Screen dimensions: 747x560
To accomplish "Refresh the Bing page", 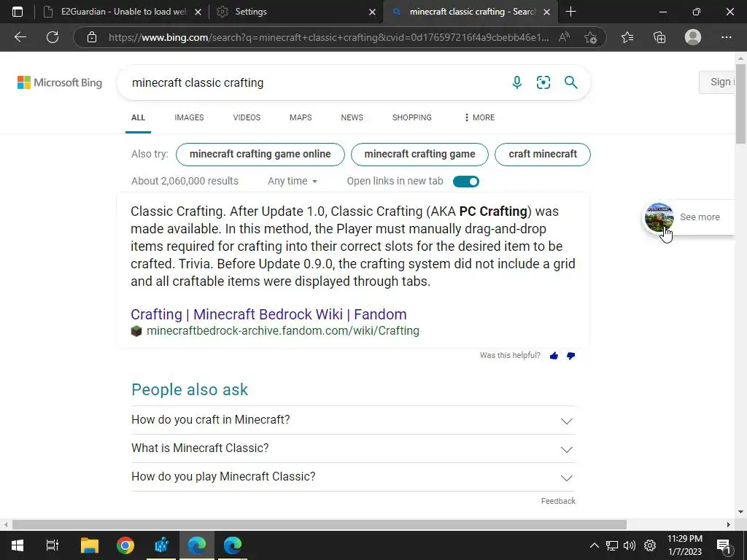I will point(53,37).
